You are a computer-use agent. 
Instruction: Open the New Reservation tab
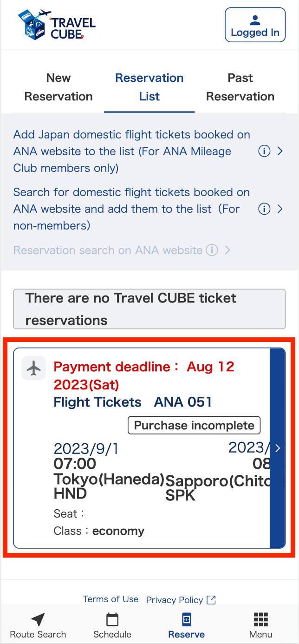(x=58, y=87)
